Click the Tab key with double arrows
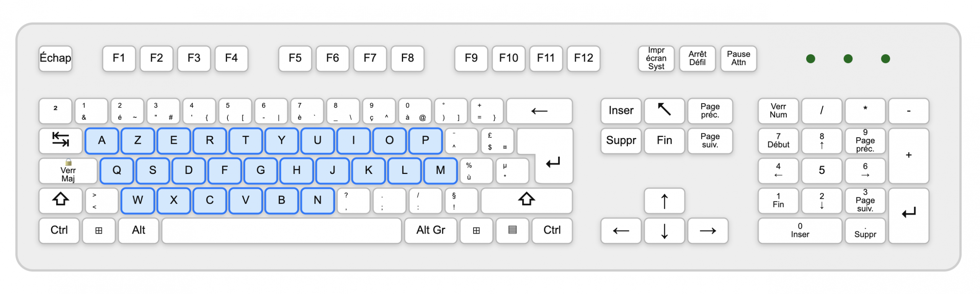Screen dimensions: 980x294 tap(60, 140)
